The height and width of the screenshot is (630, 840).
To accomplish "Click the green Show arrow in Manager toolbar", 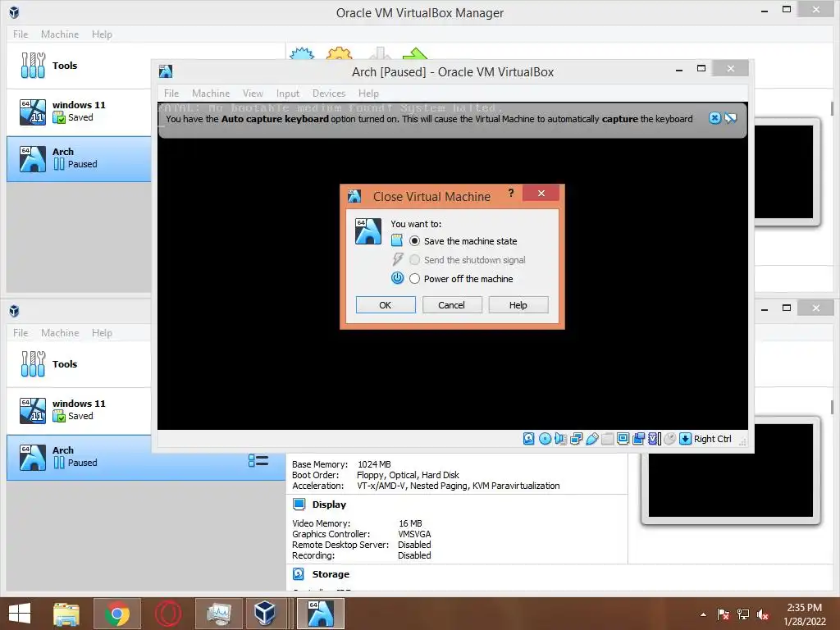I will [414, 53].
